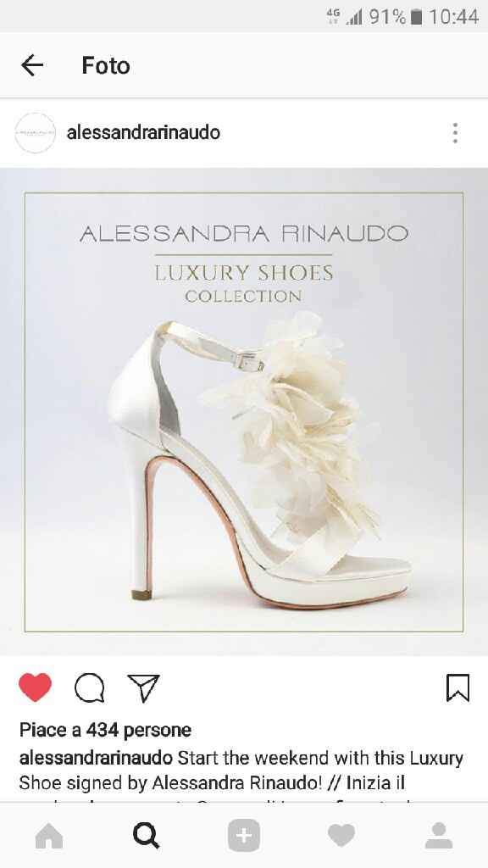488x868 pixels.
Task: Open comments with the speech bubble icon
Action: (x=90, y=687)
